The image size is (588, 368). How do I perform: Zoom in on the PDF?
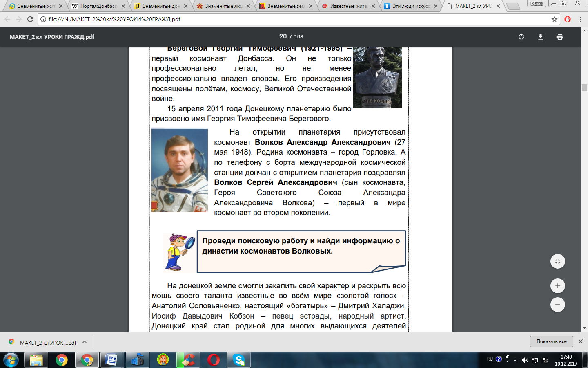coord(558,286)
